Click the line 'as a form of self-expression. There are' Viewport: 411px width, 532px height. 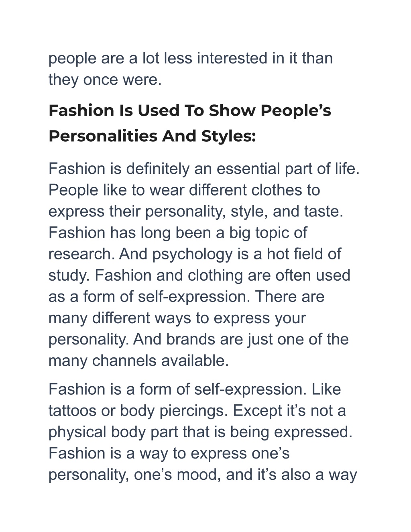[x=187, y=296]
